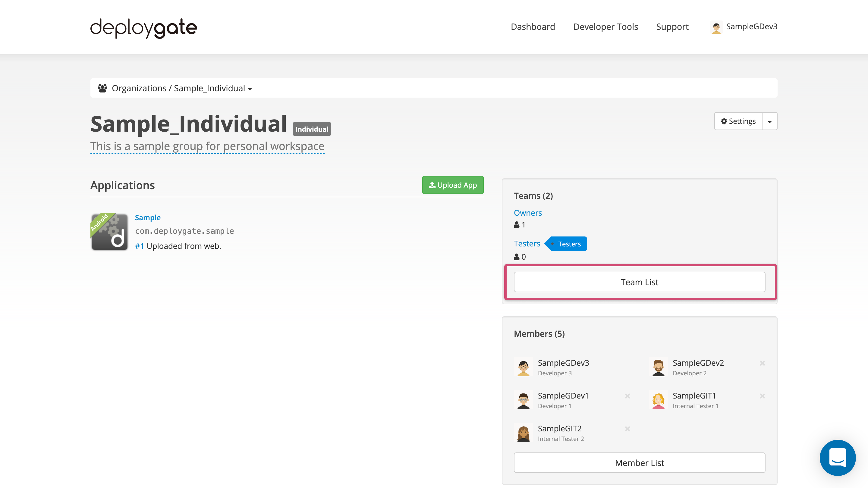This screenshot has height=488, width=868.
Task: Click the Sample app's Android icon thumbnail
Action: click(109, 232)
